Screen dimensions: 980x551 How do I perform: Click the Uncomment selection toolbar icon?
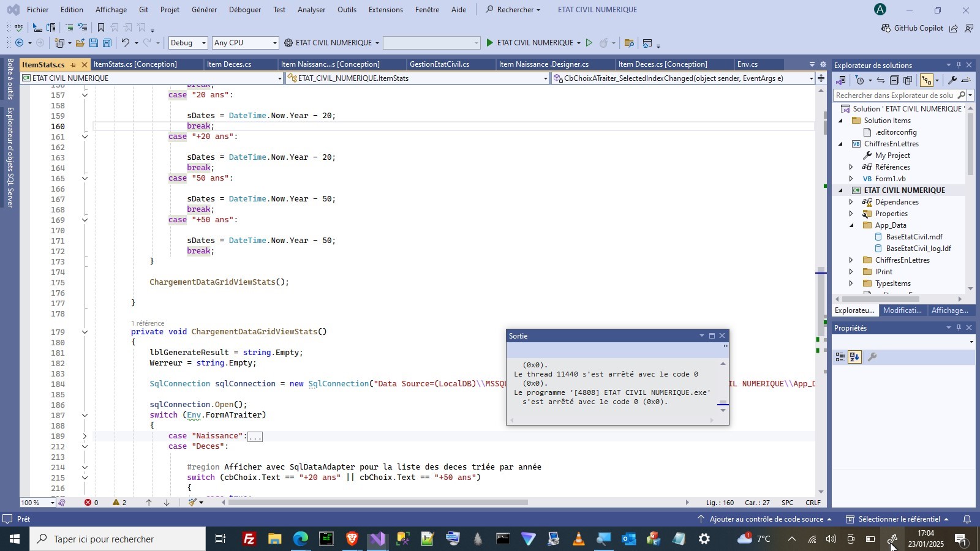click(83, 28)
